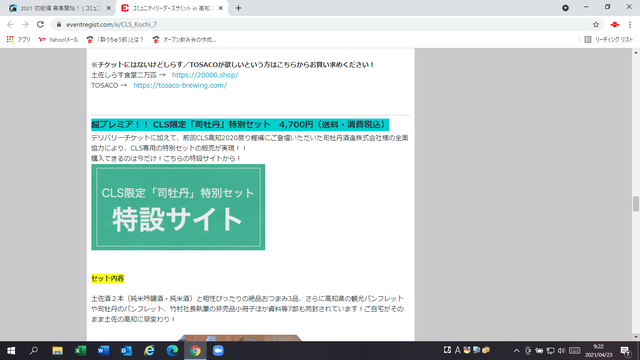Image resolution: width=640 pixels, height=360 pixels.
Task: Click the yellow セット内容 label
Action: [x=107, y=278]
